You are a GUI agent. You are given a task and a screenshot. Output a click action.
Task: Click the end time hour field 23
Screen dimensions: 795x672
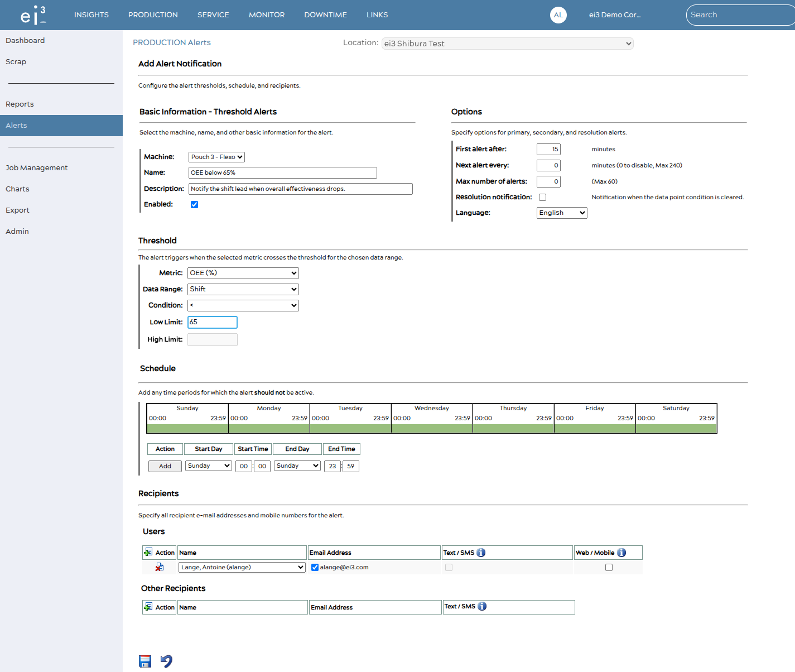click(x=333, y=466)
